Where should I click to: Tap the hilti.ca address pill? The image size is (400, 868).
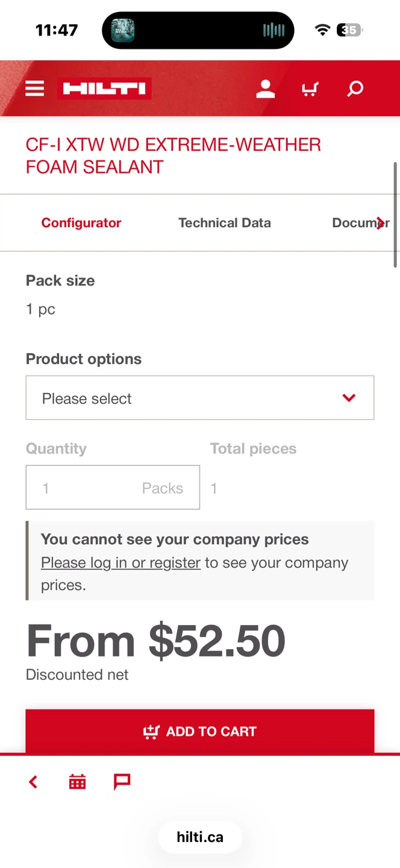click(200, 837)
